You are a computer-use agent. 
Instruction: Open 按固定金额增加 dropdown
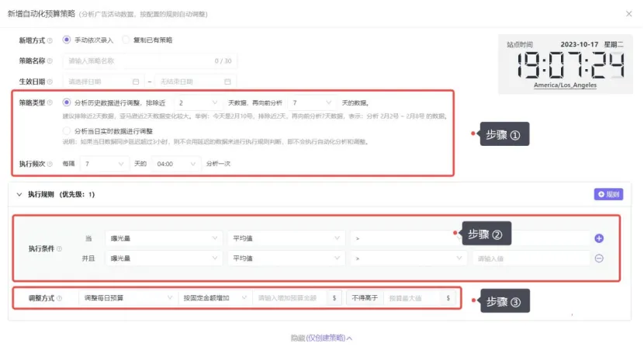pyautogui.click(x=215, y=298)
